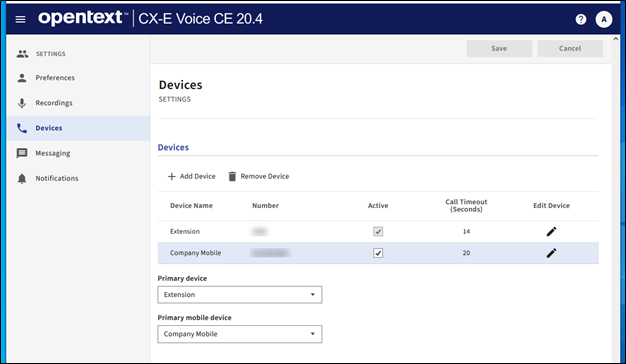Click the CX-E Voice CE 20.4 title
This screenshot has height=364, width=626.
click(x=200, y=19)
